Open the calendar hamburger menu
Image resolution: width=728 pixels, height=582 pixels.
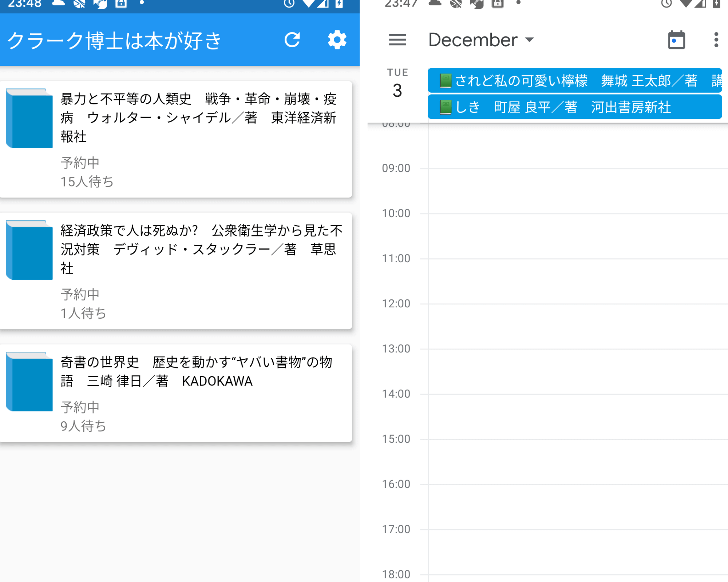click(397, 40)
